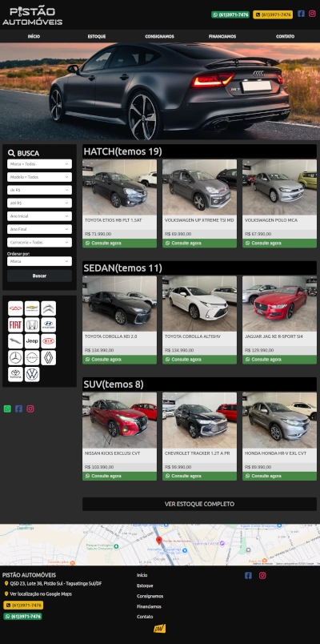This screenshot has width=320, height=644.
Task: Open the Ano Inicial dropdown
Action: pyautogui.click(x=39, y=216)
